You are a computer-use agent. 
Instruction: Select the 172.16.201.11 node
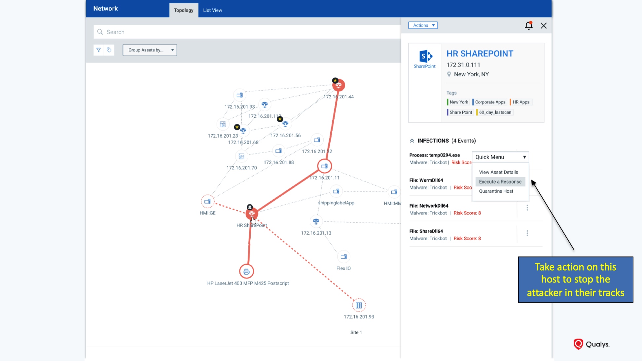click(325, 166)
